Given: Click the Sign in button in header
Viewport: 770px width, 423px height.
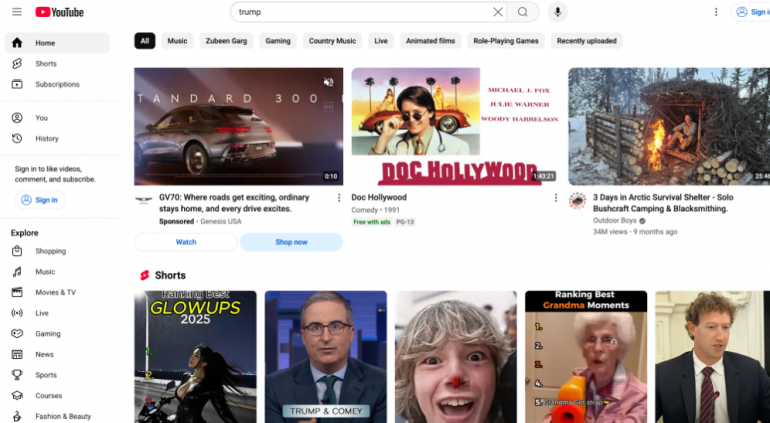Looking at the screenshot, I should point(751,12).
